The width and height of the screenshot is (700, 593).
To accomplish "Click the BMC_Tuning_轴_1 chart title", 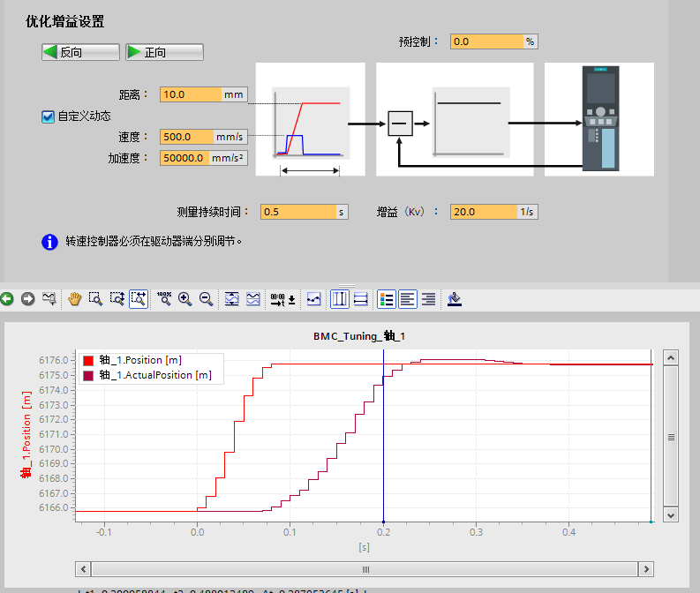I will pos(359,336).
